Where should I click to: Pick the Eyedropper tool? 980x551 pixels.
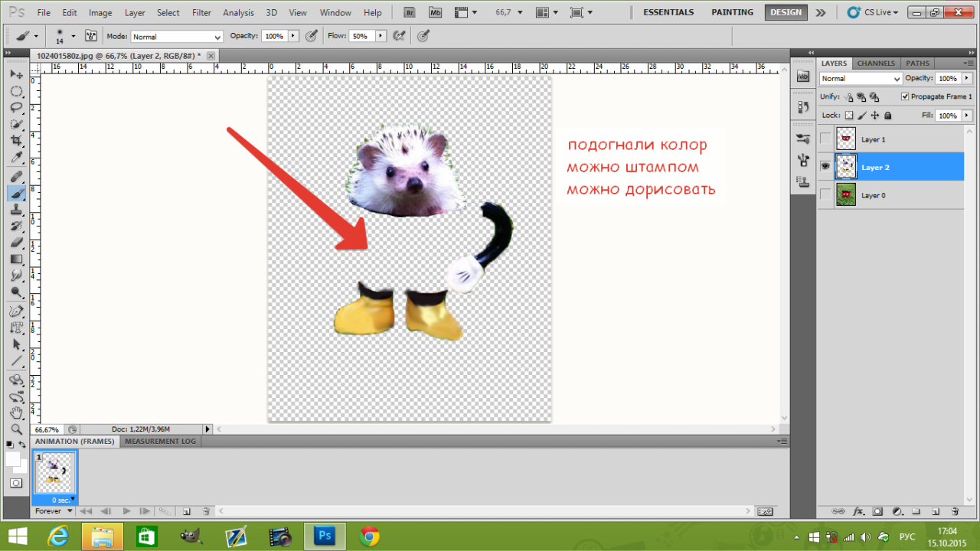(x=16, y=158)
